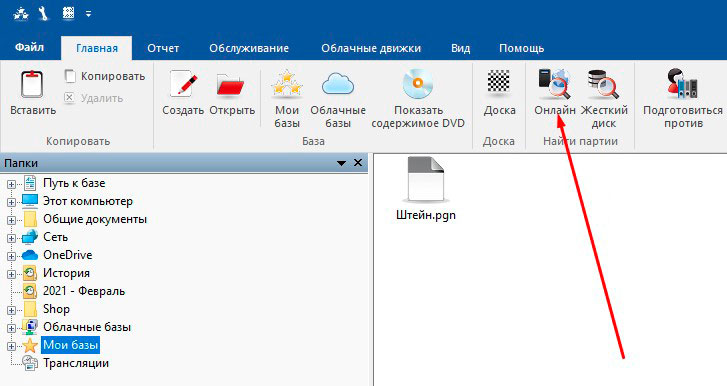Open the Помощь tab
The image size is (727, 386).
522,48
